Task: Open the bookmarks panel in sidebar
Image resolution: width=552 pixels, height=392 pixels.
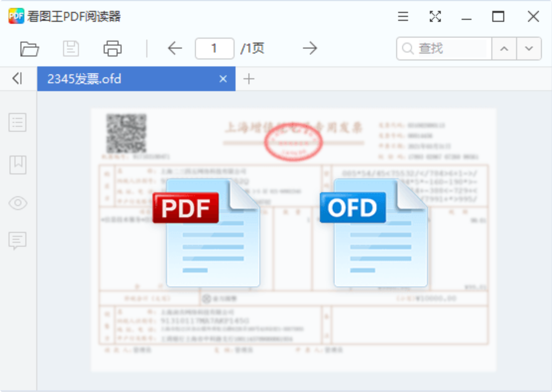Action: pos(18,164)
